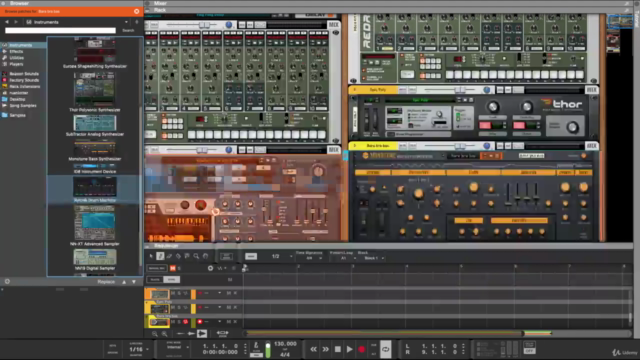Screen dimensions: 640x360
Task: Collapse the Monotone device fold triangle
Action: [x=354, y=145]
